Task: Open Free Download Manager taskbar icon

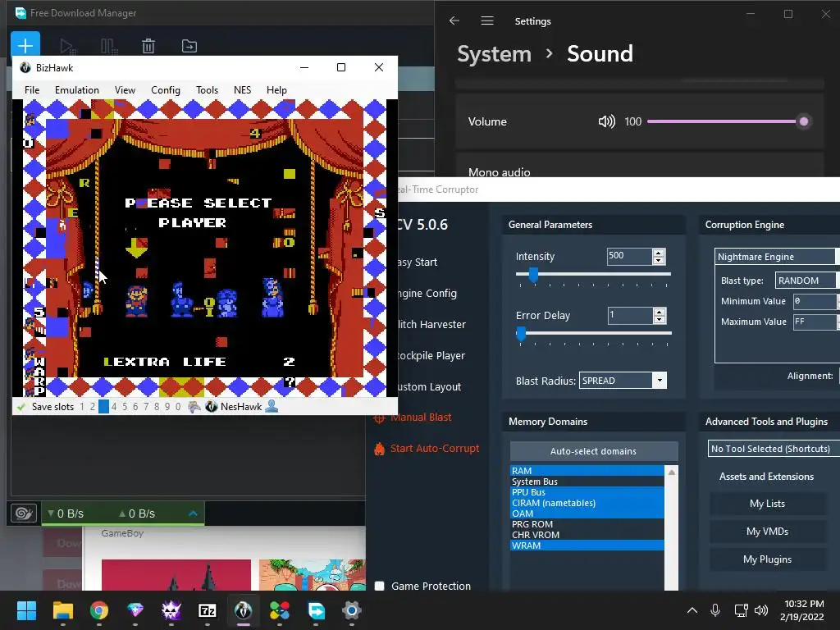Action: pyautogui.click(x=316, y=610)
